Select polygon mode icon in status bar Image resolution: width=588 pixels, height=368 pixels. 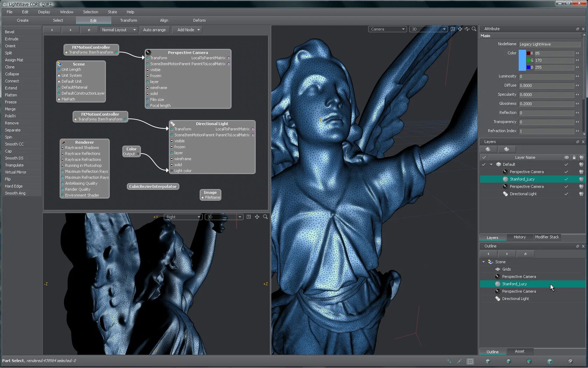[470, 361]
